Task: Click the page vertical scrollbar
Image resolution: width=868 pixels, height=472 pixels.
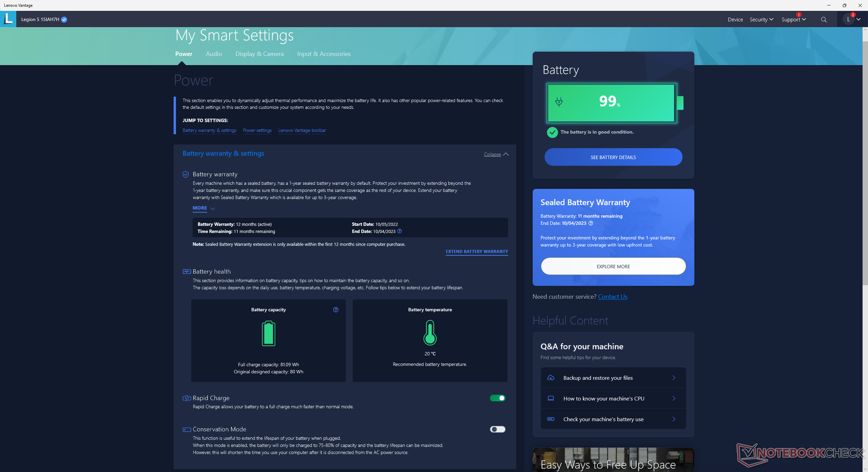Action: [865, 164]
